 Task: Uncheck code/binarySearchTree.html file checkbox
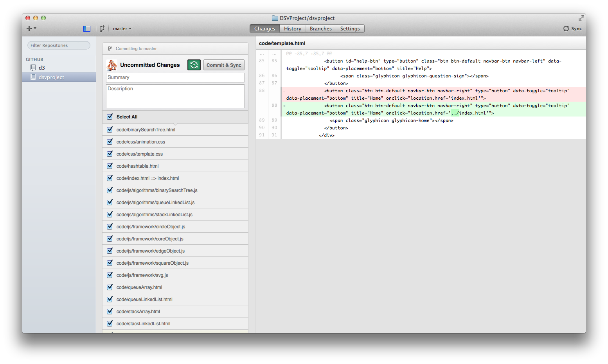click(x=110, y=129)
